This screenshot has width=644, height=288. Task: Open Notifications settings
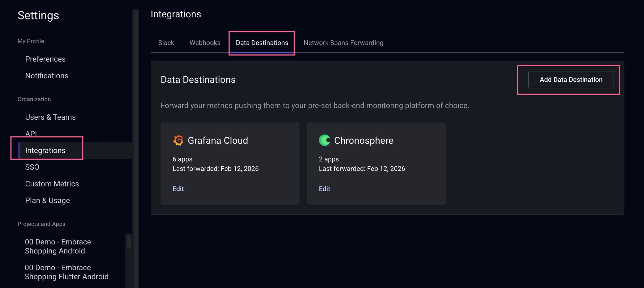click(x=47, y=75)
